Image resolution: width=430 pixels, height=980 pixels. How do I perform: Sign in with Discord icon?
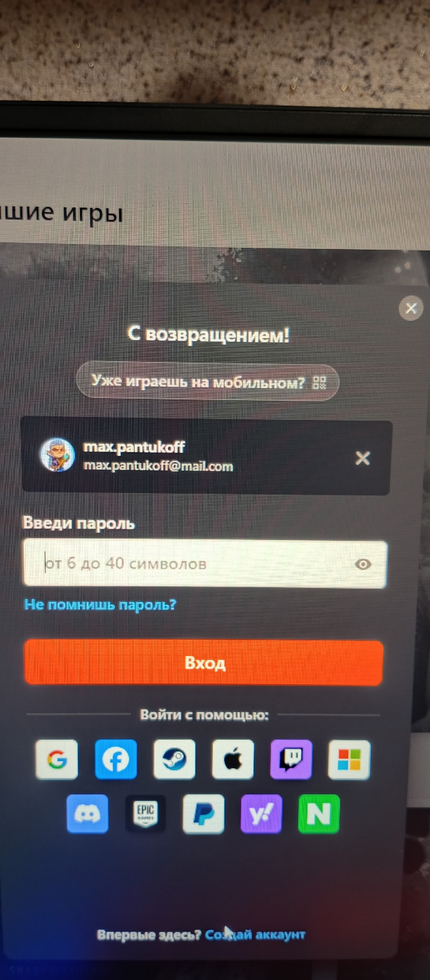coord(87,813)
